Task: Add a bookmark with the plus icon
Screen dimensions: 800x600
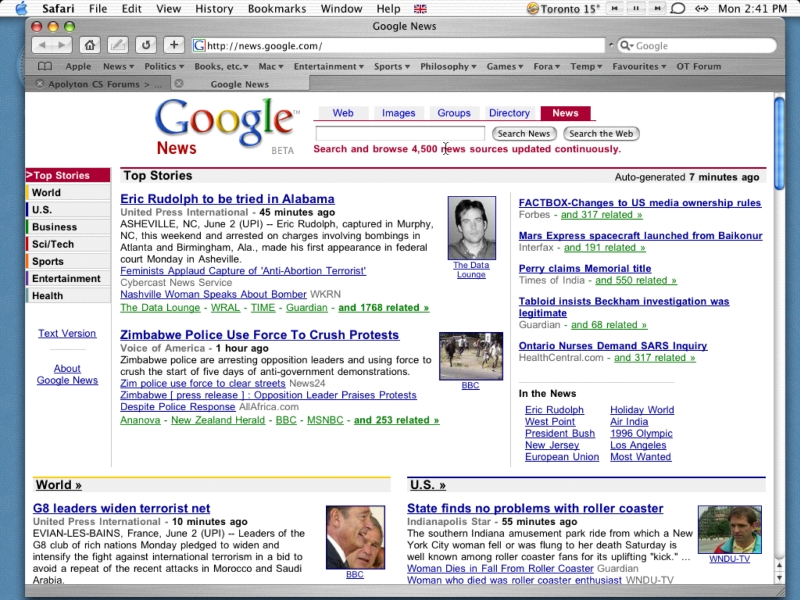Action: click(174, 45)
